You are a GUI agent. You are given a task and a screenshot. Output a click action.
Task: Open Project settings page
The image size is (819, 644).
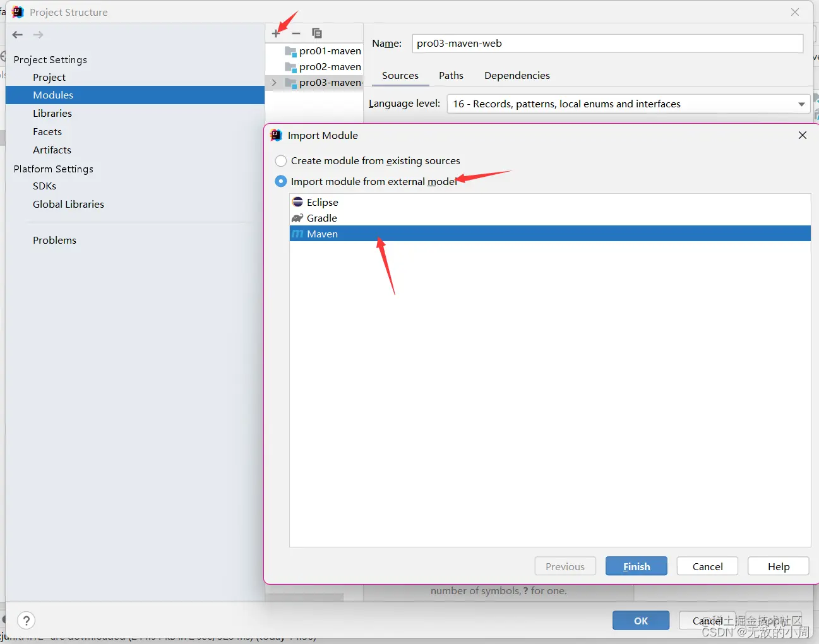pos(49,77)
